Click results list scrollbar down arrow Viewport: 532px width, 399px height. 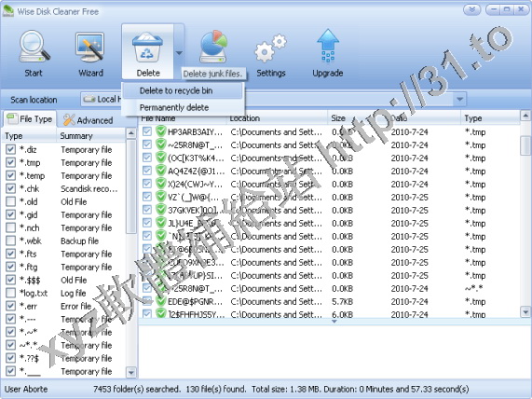[525, 311]
